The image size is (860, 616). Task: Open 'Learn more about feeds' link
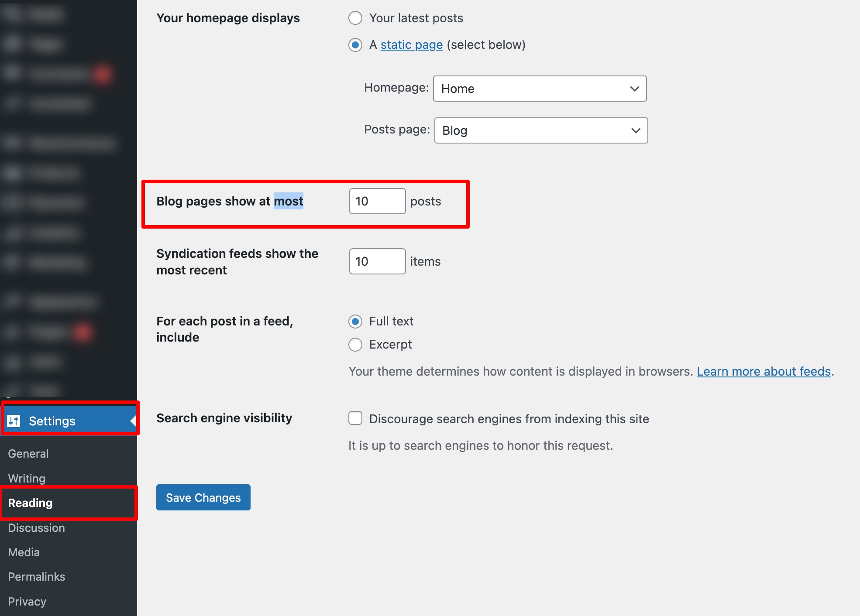(x=764, y=371)
